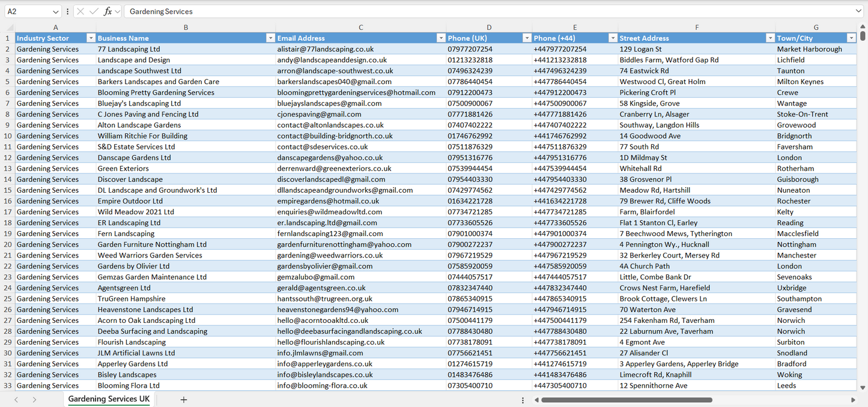Select cell TruGreen Hampshire

coord(186,298)
